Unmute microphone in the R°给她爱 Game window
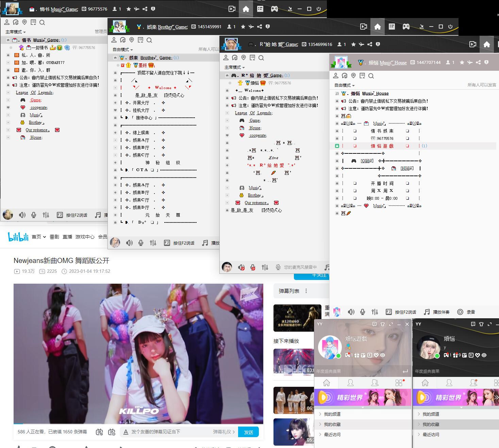Image resolution: width=499 pixels, height=448 pixels. pos(253,267)
